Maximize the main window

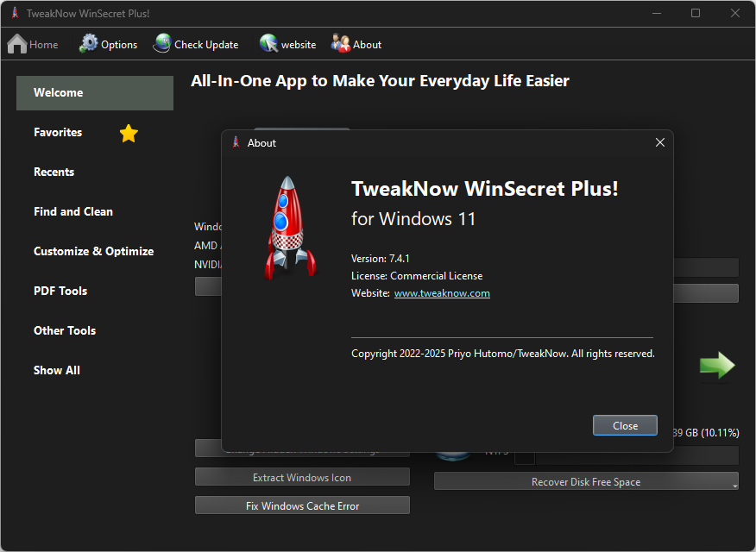(696, 13)
